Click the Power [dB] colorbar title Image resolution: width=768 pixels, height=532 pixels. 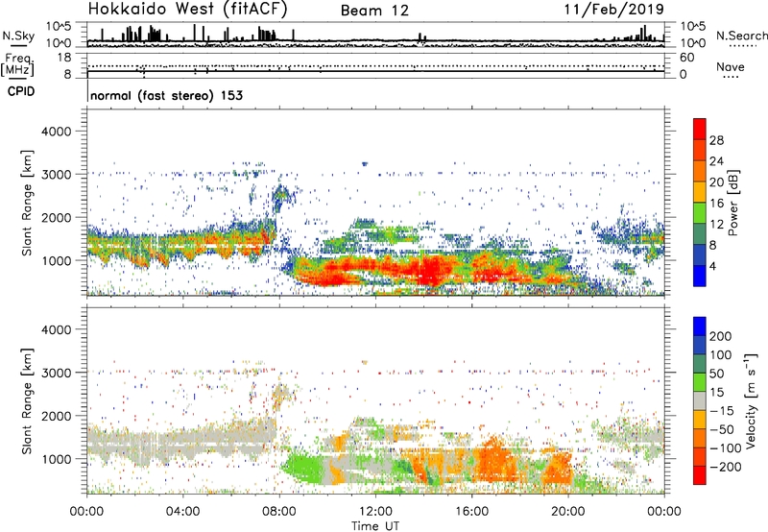(x=733, y=203)
